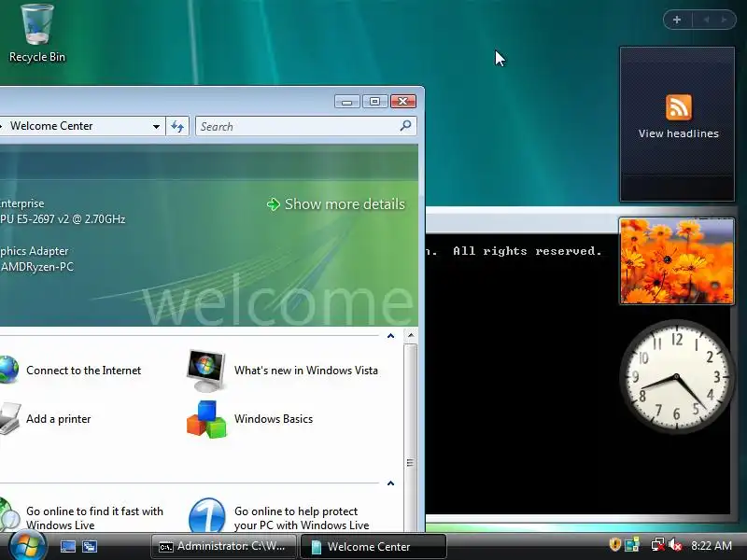Image resolution: width=747 pixels, height=560 pixels.
Task: Click the Add a printer link text
Action: (x=58, y=419)
